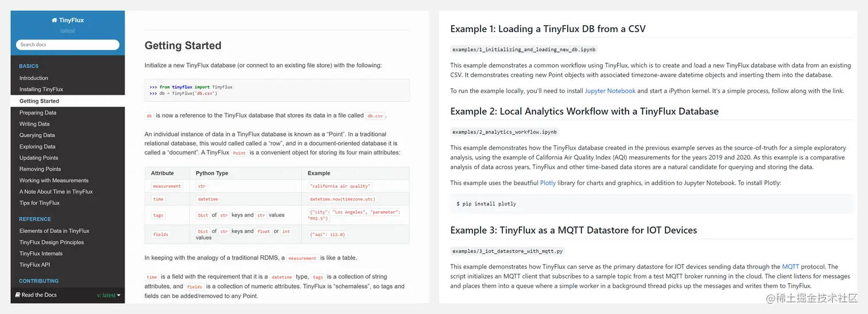Open Writing Data sidebar page
Image resolution: width=868 pixels, height=314 pixels.
coord(34,124)
